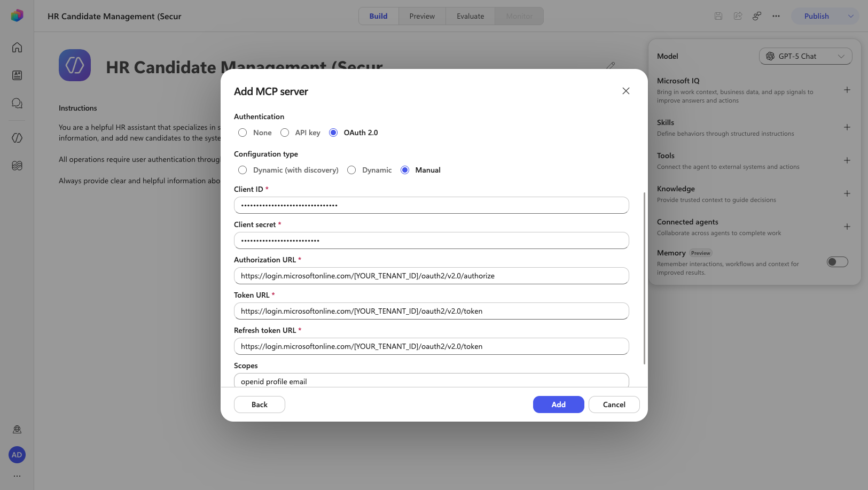Switch to the Monitor tab
This screenshot has height=490, width=868.
click(519, 16)
